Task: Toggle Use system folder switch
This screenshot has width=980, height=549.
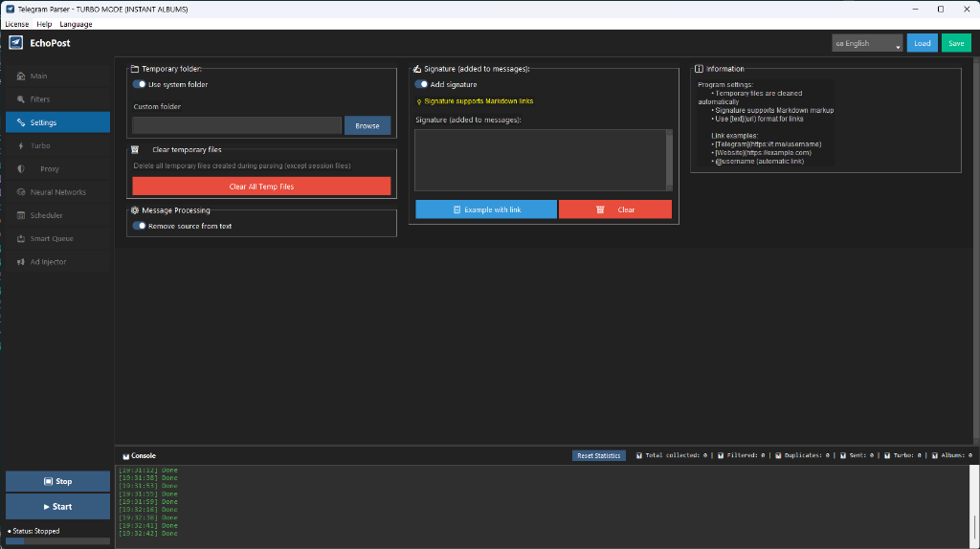Action: coord(139,84)
